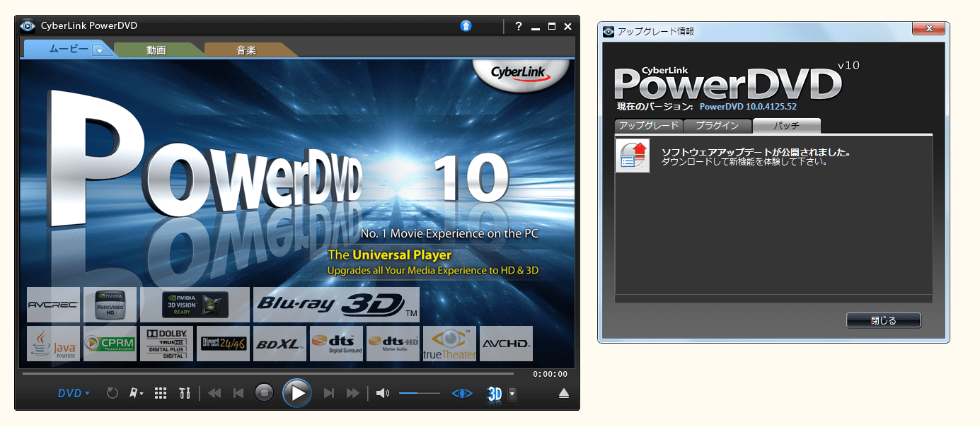The width and height of the screenshot is (980, 427).
Task: Click the AVCREC logo tile
Action: [x=53, y=305]
